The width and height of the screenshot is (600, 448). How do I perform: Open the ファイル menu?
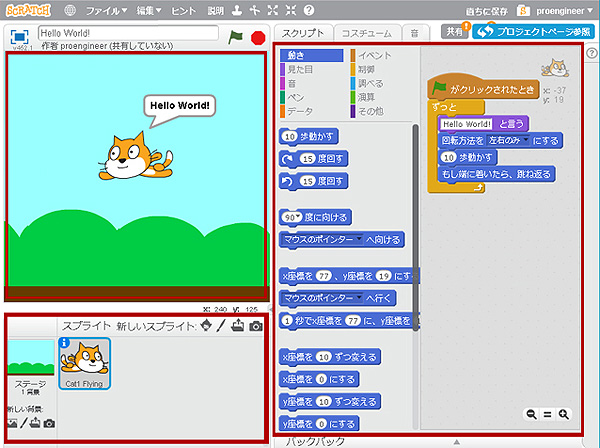[x=106, y=11]
